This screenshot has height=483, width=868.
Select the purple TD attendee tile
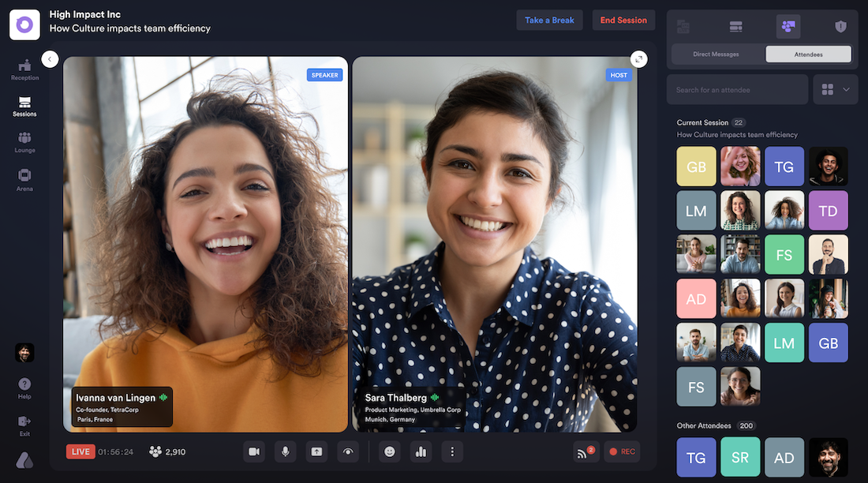(828, 211)
